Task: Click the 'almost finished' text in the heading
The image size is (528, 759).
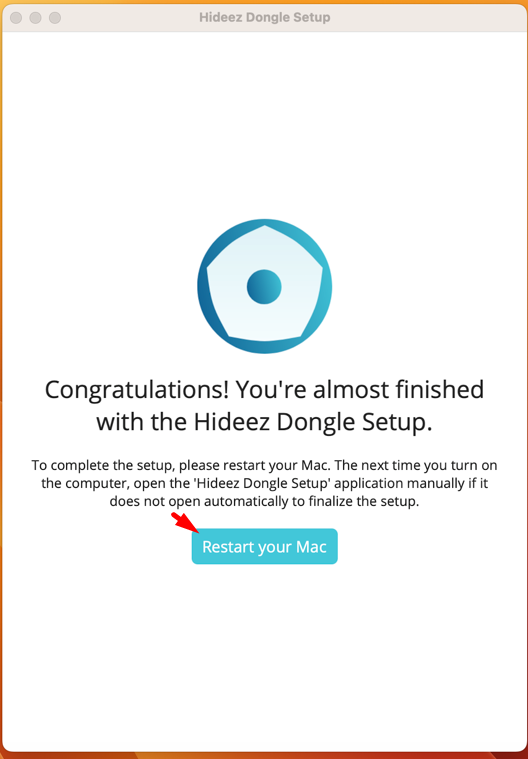Action: [x=398, y=389]
